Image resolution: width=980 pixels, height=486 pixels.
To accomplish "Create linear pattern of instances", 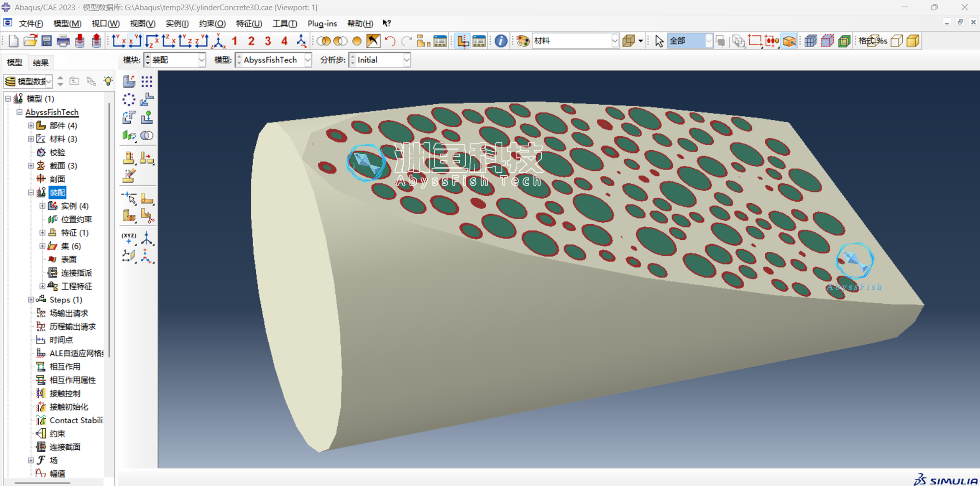I will 147,81.
